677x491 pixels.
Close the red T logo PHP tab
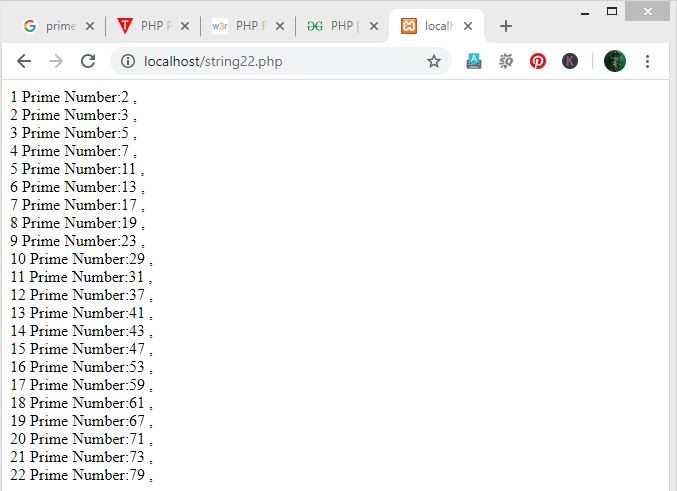click(185, 26)
